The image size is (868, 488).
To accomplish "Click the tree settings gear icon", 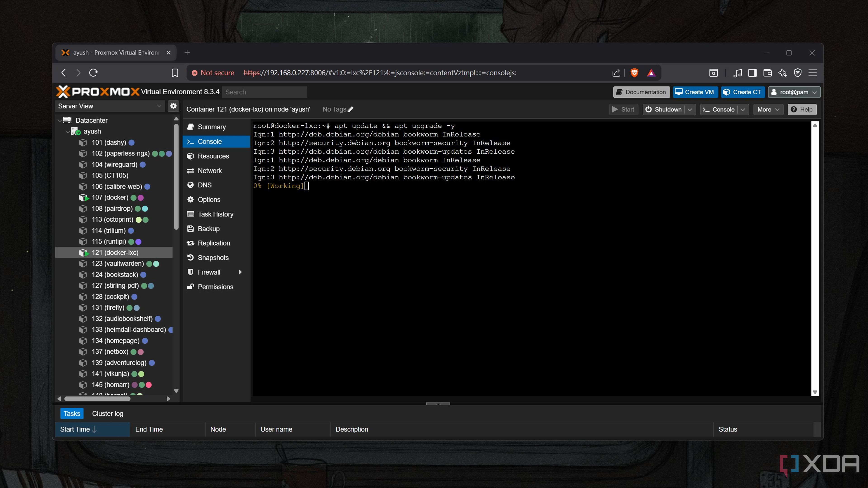I will tap(173, 106).
